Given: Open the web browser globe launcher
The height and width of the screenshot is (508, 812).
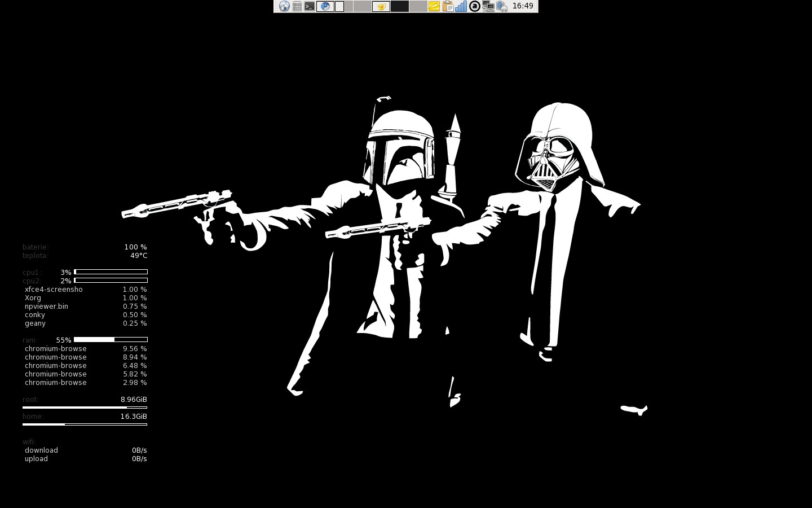Looking at the screenshot, I should pos(284,6).
